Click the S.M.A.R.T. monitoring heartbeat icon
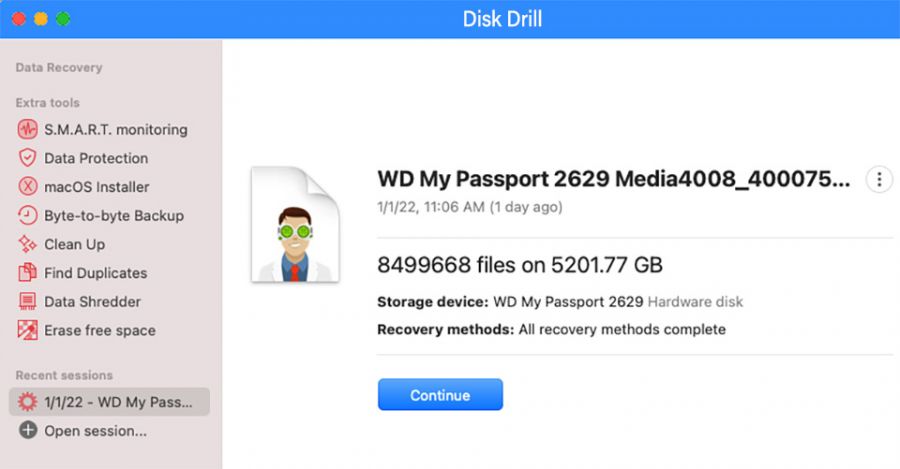This screenshot has width=900, height=469. click(x=27, y=129)
